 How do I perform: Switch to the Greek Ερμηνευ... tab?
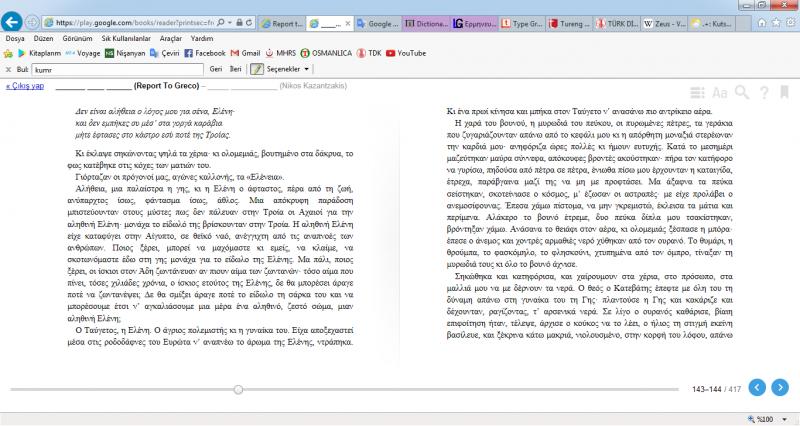click(475, 23)
